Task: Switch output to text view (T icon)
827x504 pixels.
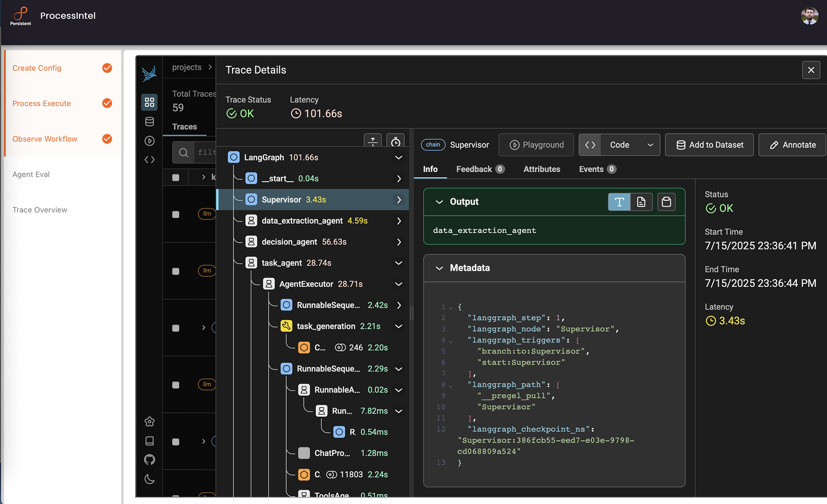Action: tap(619, 202)
